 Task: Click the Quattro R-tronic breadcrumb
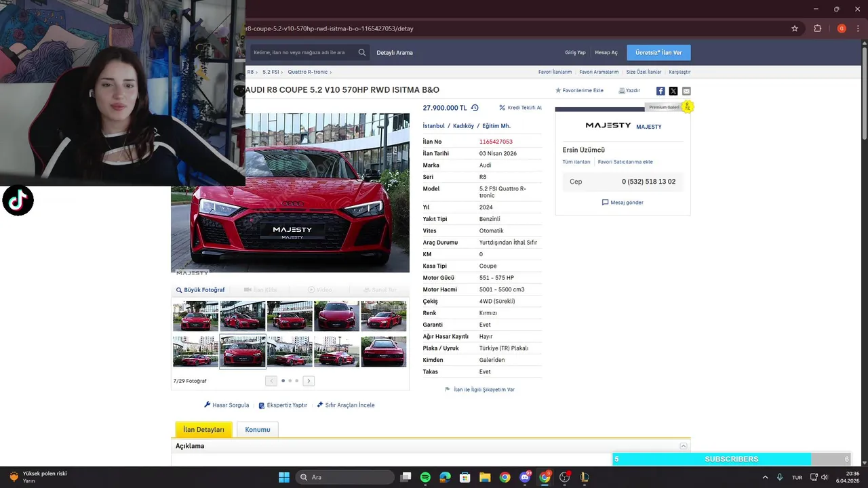tap(307, 72)
